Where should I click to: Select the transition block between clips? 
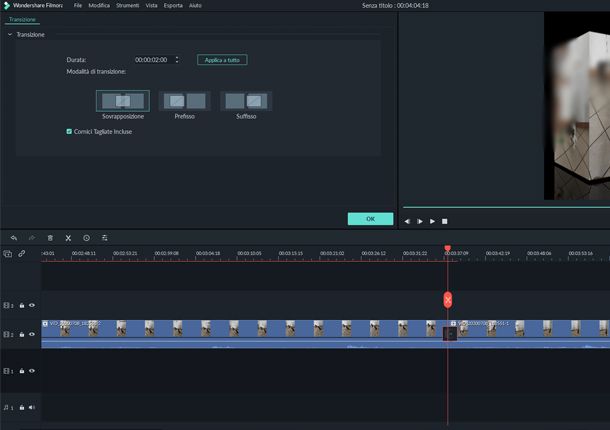coord(450,334)
